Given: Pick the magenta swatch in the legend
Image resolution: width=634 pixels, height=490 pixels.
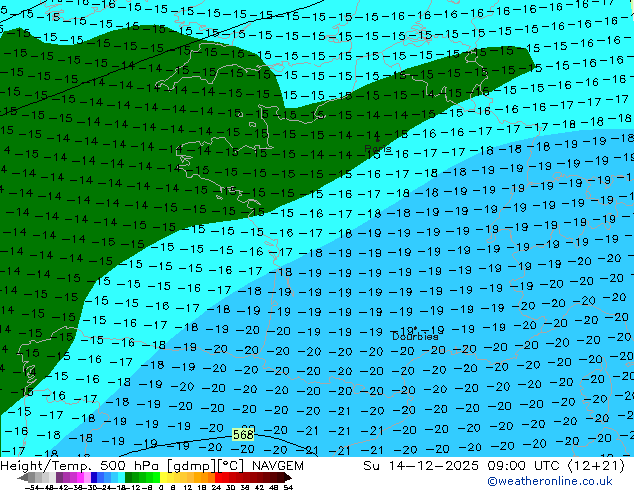Looking at the screenshot, I should tap(80, 477).
